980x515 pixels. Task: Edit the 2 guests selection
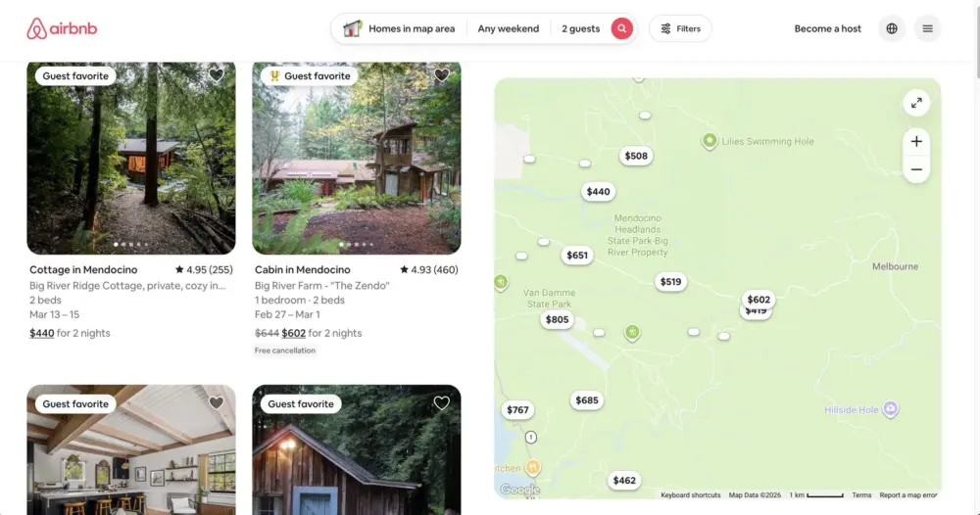580,28
